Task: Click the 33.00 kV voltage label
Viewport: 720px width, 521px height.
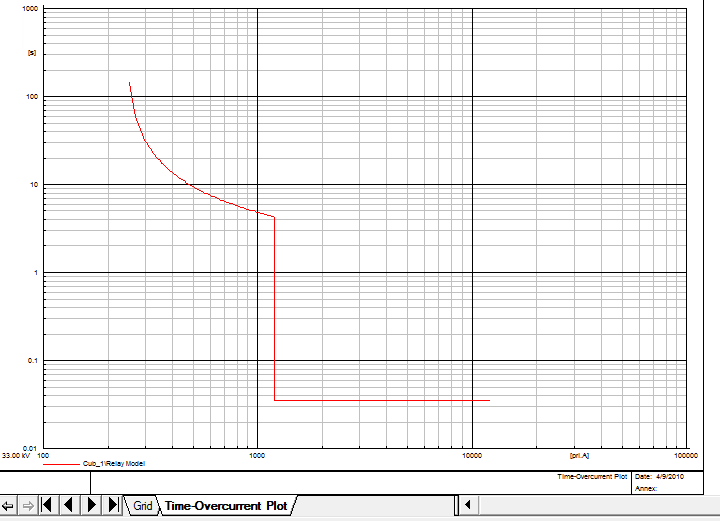Action: (x=16, y=455)
